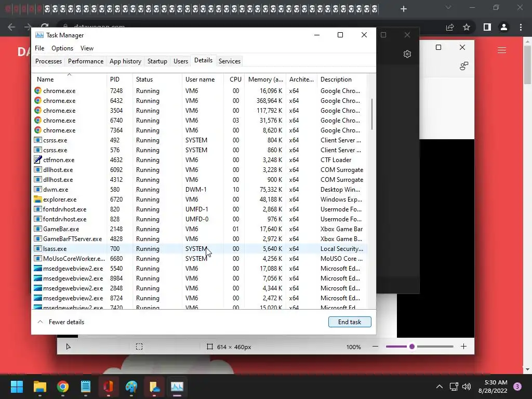Click the CTF Loader description
This screenshot has height=399, width=532.
tap(336, 160)
